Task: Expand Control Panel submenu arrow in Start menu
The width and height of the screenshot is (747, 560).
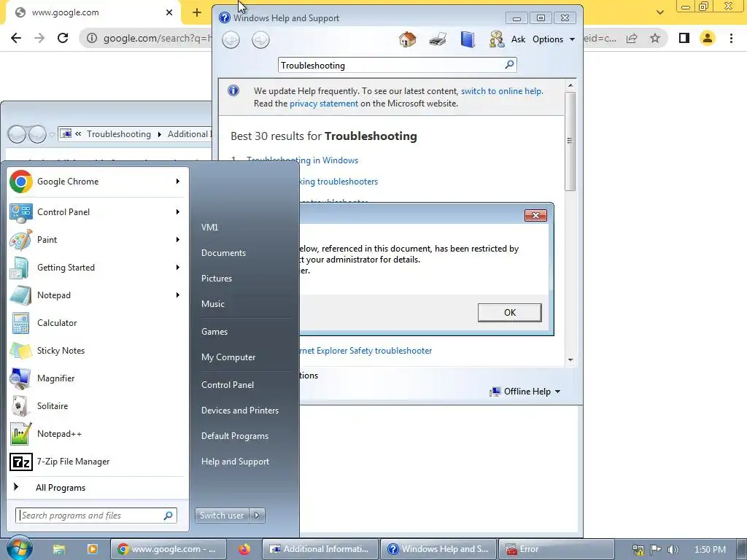Action: 178,212
